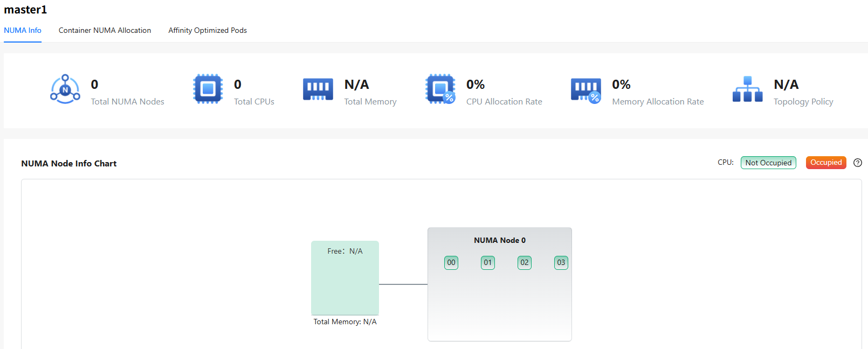The image size is (868, 349).
Task: Click the Total Memory RAM icon
Action: [x=318, y=90]
